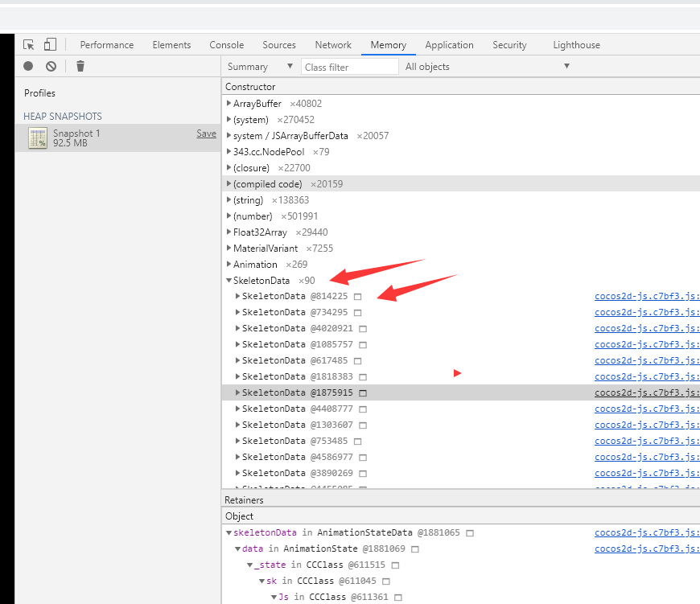Click the square icon next to SkeletonData @4408777
700x604 pixels.
tap(363, 409)
